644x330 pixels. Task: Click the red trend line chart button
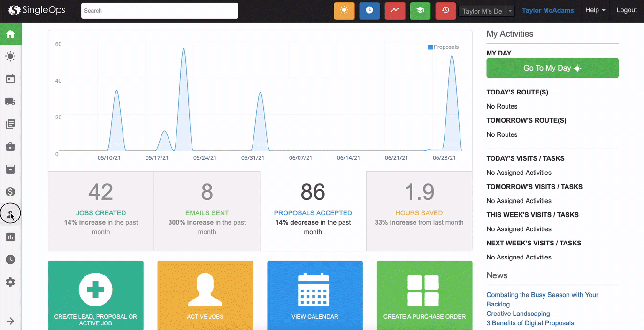point(395,11)
